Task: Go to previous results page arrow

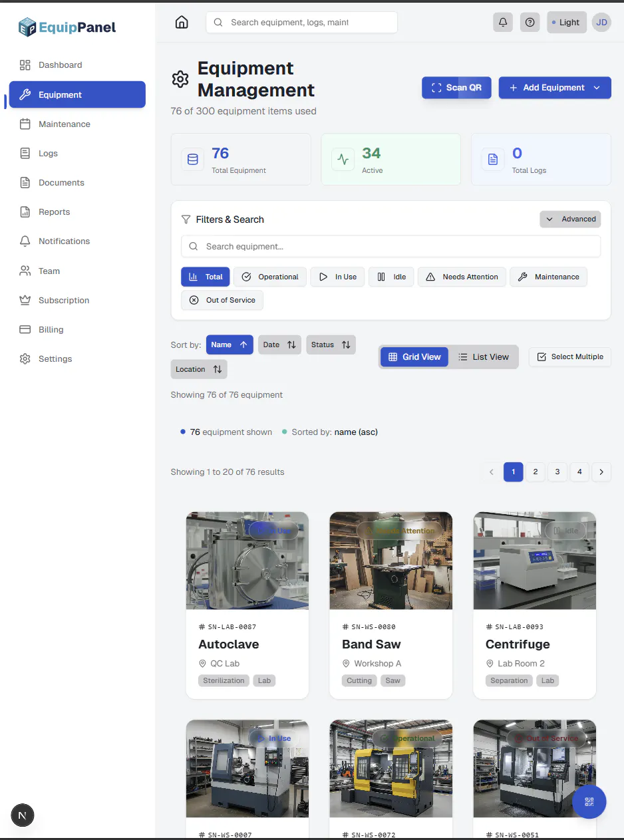Action: [x=492, y=472]
